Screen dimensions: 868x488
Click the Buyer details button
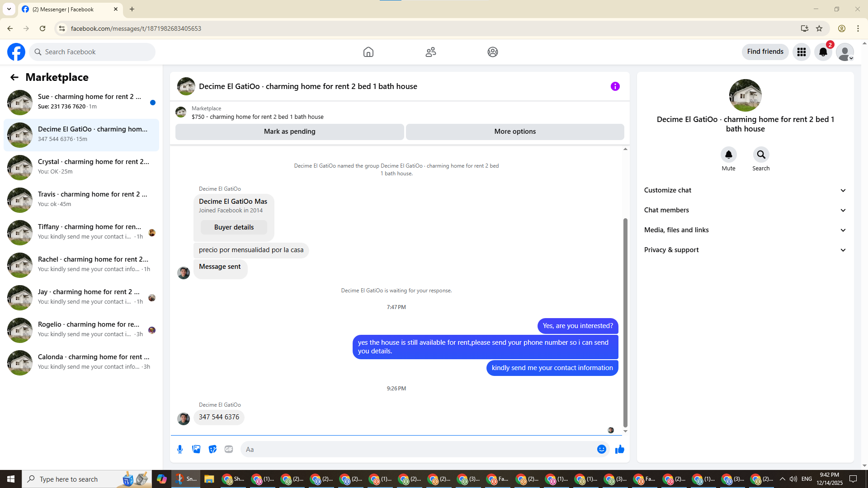pyautogui.click(x=234, y=227)
